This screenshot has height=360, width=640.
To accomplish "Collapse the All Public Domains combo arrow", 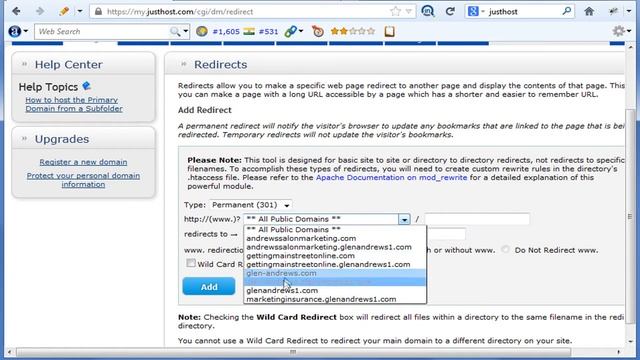I will 404,220.
